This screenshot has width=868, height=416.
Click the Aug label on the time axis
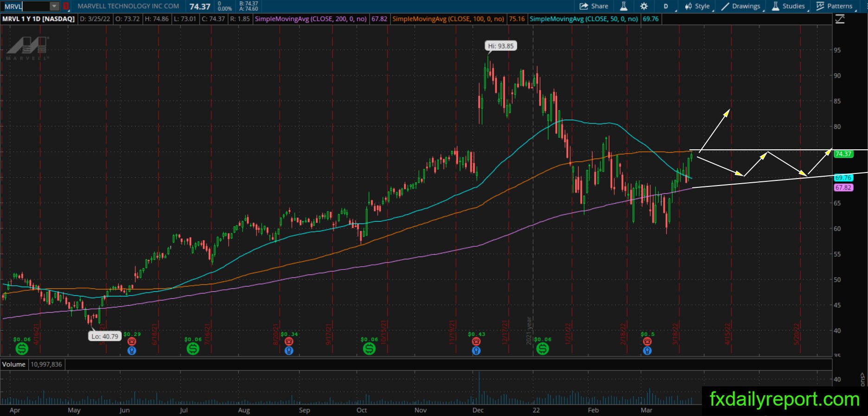click(x=244, y=410)
